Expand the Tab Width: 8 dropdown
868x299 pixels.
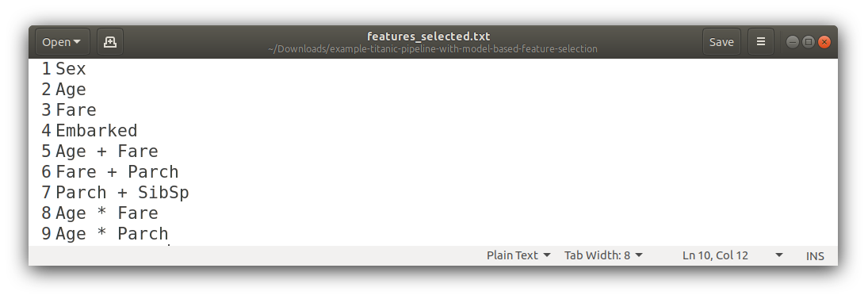(603, 255)
